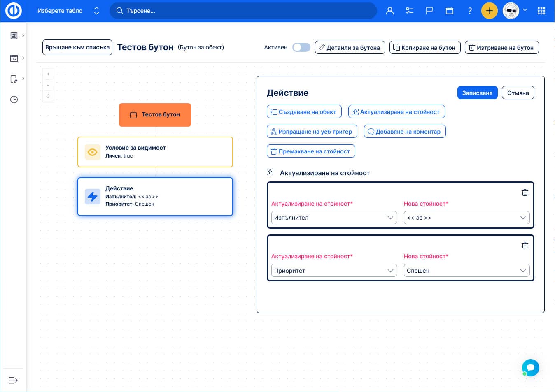Screen dimensions: 555x392
Task: Open help question mark icon
Action: click(x=470, y=11)
